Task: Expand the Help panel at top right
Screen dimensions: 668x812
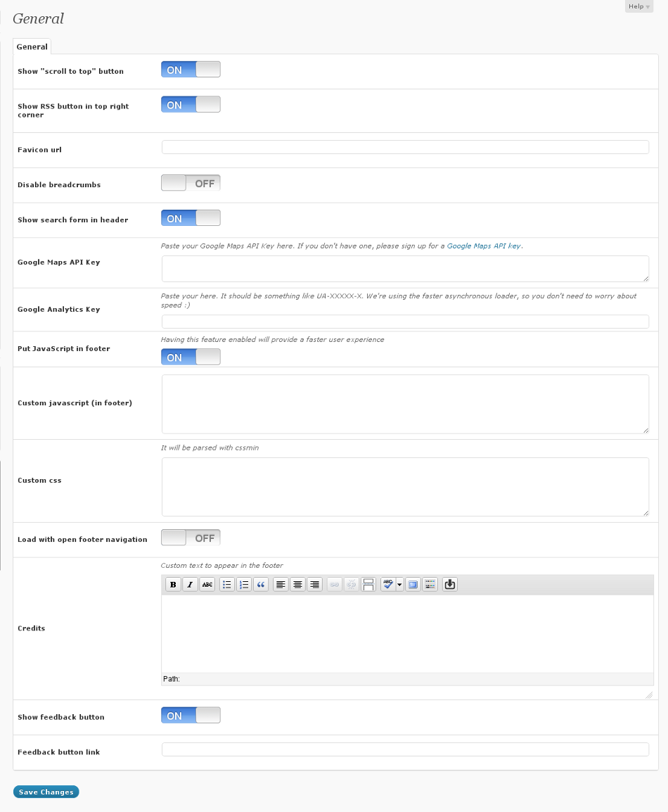Action: click(638, 6)
